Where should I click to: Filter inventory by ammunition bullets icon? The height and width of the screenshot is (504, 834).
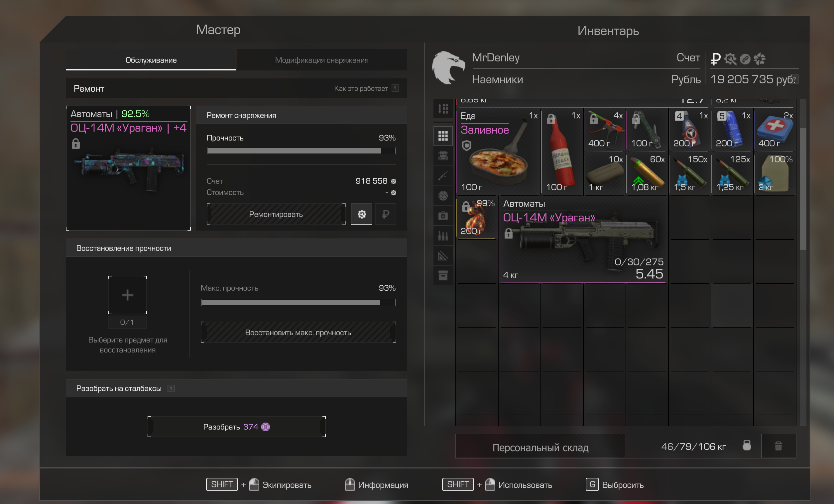[x=443, y=236]
